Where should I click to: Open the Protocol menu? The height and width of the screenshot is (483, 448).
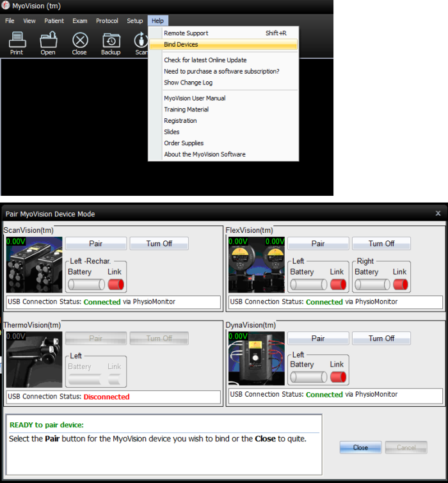pyautogui.click(x=107, y=20)
